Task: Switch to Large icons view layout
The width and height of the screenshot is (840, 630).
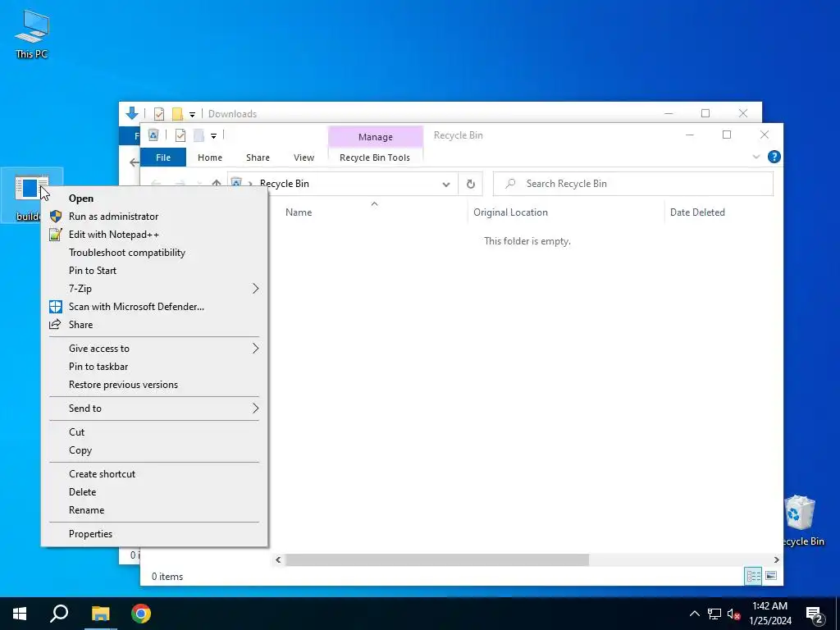Action: click(771, 576)
